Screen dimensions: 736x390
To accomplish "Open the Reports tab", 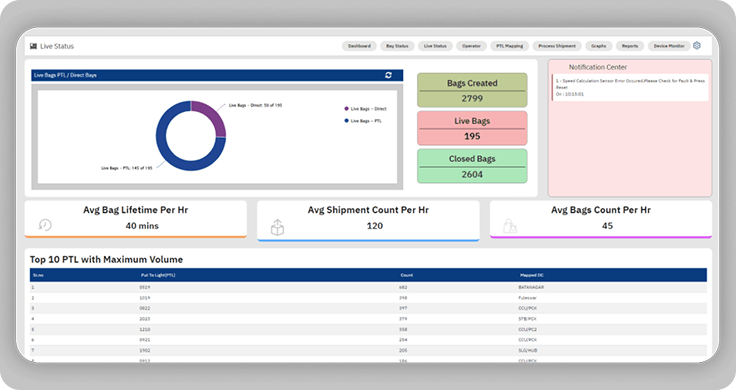I will [x=630, y=46].
